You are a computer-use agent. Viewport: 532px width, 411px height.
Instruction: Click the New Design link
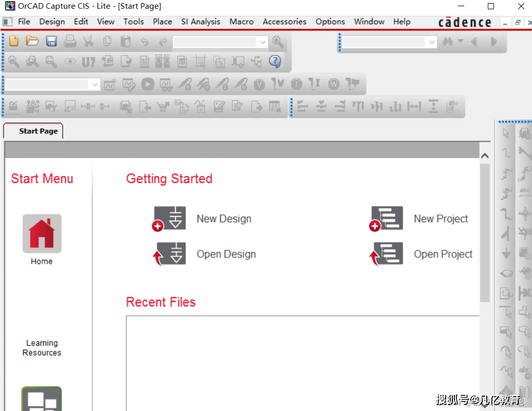pos(224,219)
